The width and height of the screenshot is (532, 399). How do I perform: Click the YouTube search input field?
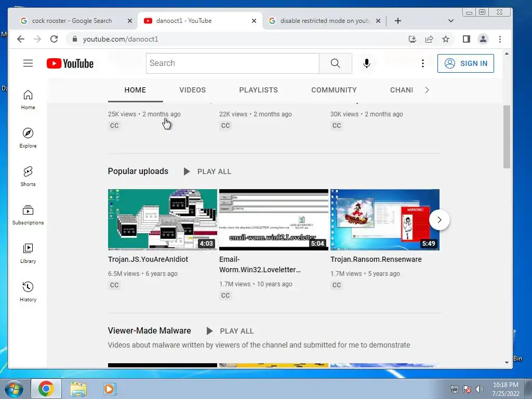tap(232, 63)
